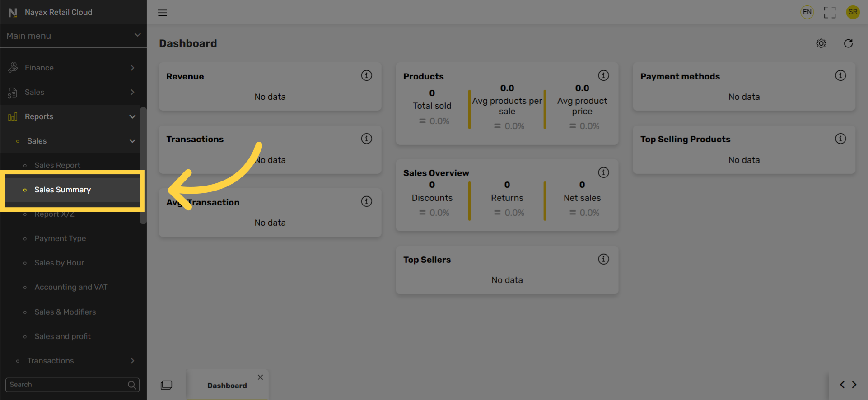868x400 pixels.
Task: Click the sidebar Search field
Action: click(72, 385)
